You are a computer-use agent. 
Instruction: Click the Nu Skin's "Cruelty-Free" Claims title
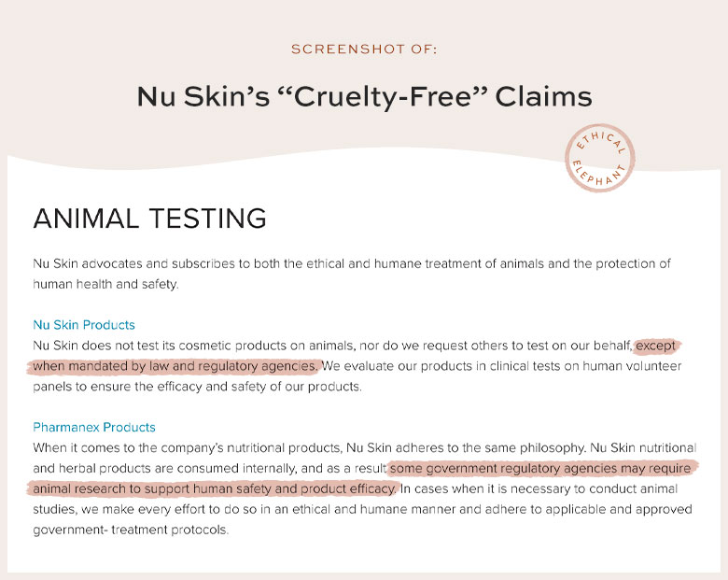(364, 97)
